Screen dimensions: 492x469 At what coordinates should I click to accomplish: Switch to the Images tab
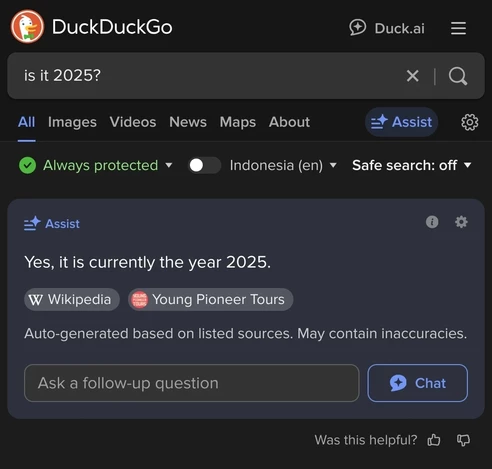(72, 122)
